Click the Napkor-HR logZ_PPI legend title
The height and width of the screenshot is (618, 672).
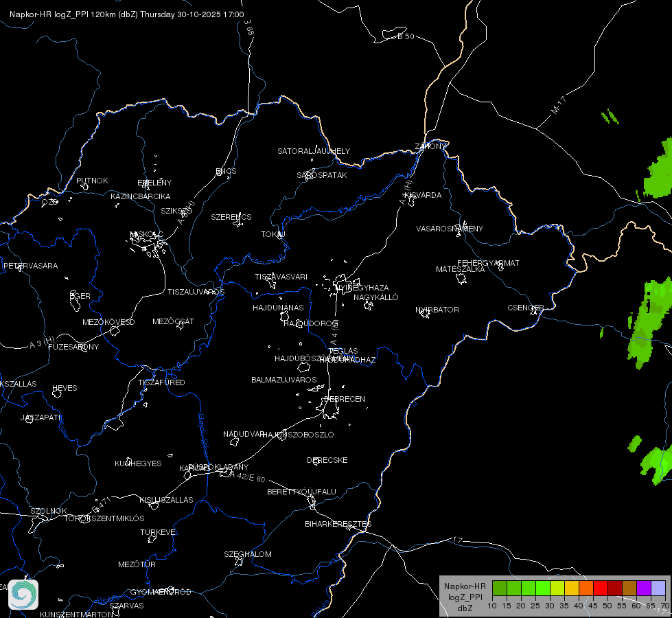465,597
